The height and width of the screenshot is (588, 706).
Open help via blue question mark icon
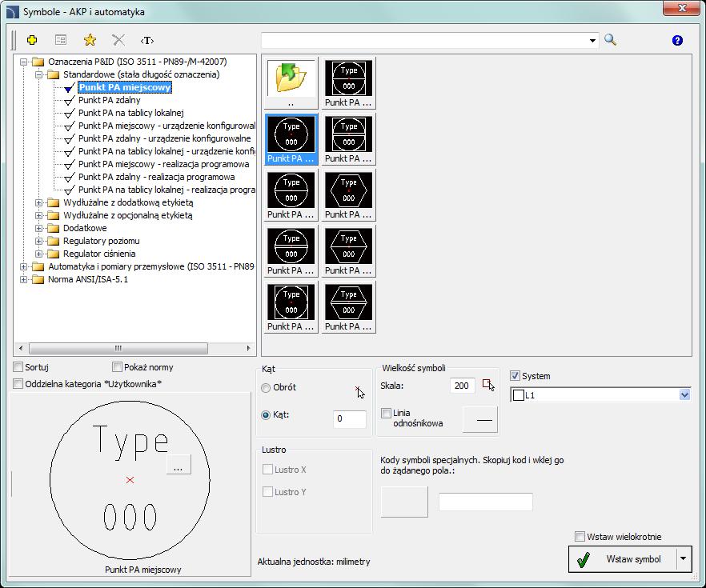[x=677, y=41]
